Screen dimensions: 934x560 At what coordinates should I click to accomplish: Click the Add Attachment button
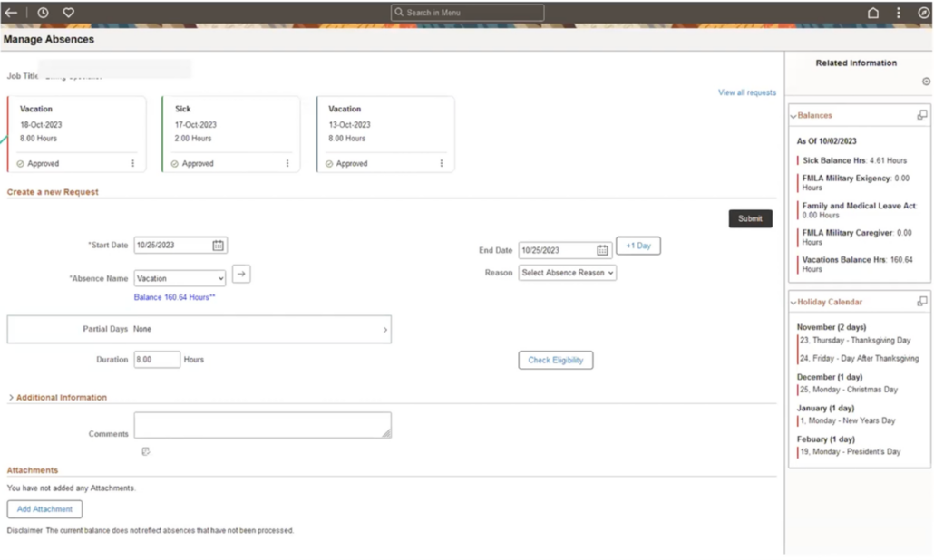(x=44, y=508)
